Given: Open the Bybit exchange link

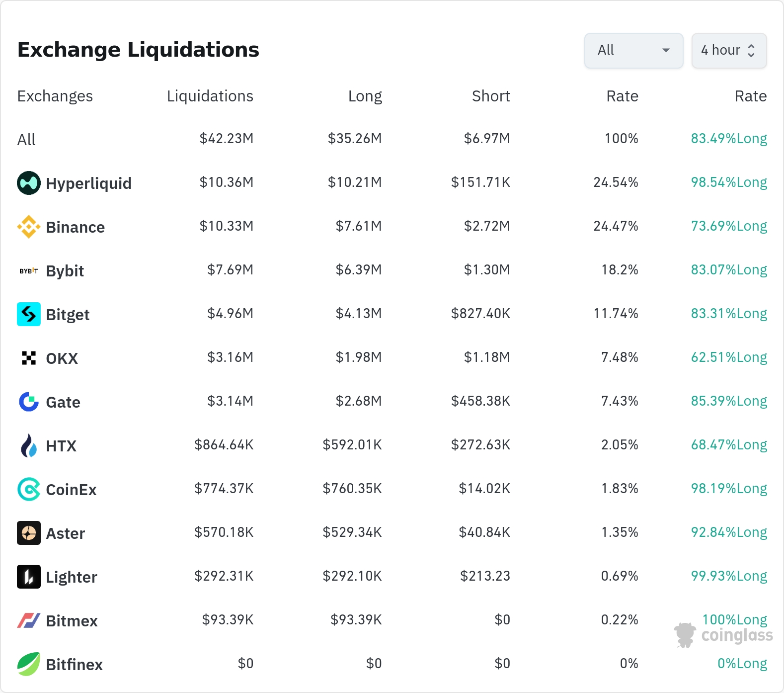Looking at the screenshot, I should pos(65,271).
